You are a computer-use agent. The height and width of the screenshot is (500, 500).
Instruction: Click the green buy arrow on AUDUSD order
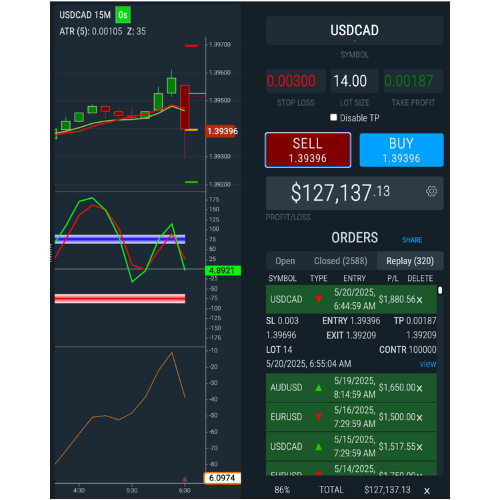coord(319,387)
